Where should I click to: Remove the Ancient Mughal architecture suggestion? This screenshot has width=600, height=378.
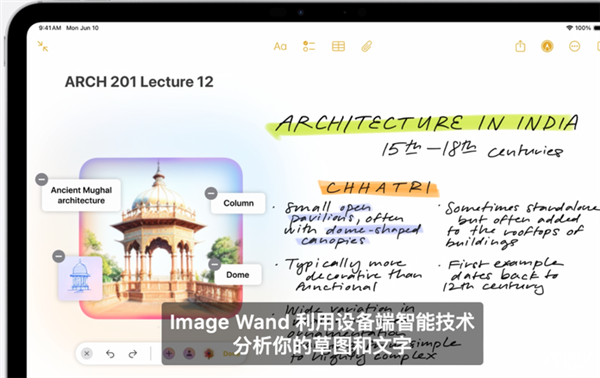tap(42, 179)
